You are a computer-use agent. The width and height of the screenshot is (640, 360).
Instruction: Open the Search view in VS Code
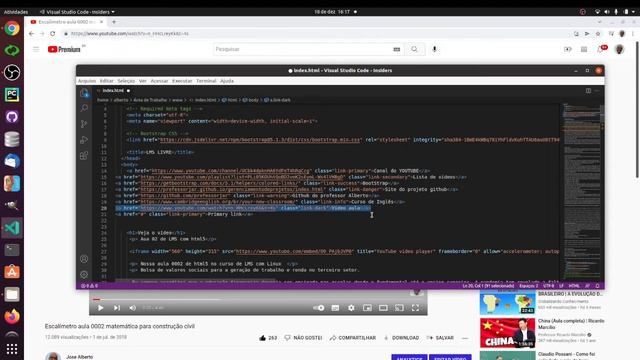click(x=84, y=108)
